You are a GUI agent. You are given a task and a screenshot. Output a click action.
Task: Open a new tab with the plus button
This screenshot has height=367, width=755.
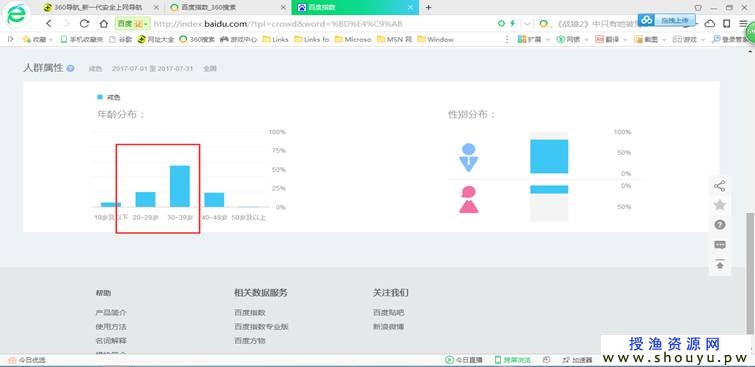428,7
